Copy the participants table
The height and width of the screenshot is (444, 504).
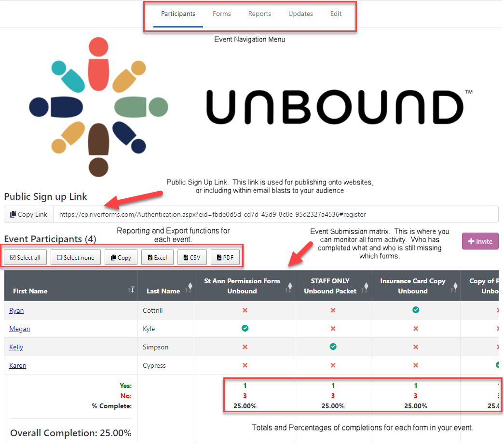point(121,258)
